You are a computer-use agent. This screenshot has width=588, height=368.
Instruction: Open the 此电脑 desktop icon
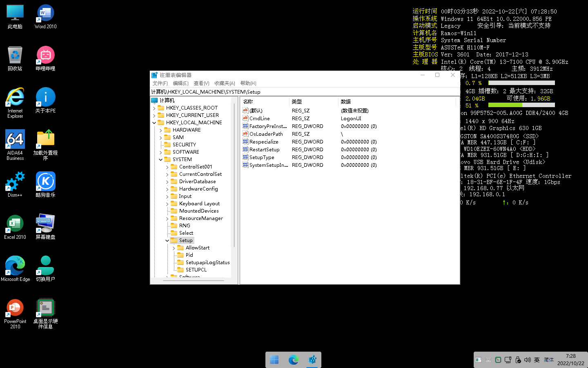click(x=15, y=17)
